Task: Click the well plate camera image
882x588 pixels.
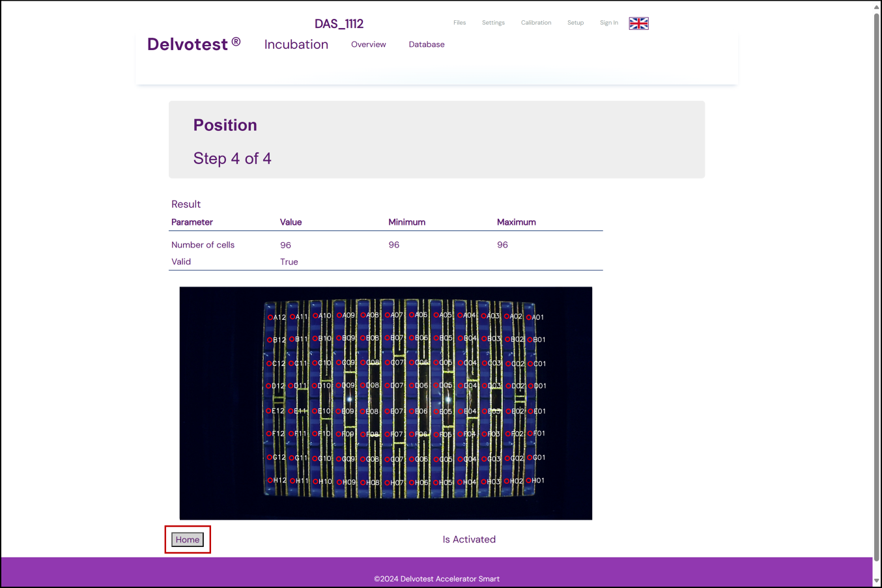Action: coord(386,403)
